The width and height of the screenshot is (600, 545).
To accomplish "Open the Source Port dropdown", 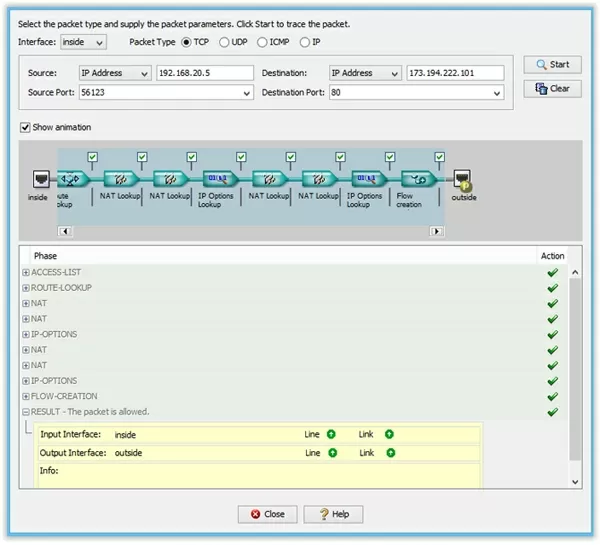I will (247, 93).
